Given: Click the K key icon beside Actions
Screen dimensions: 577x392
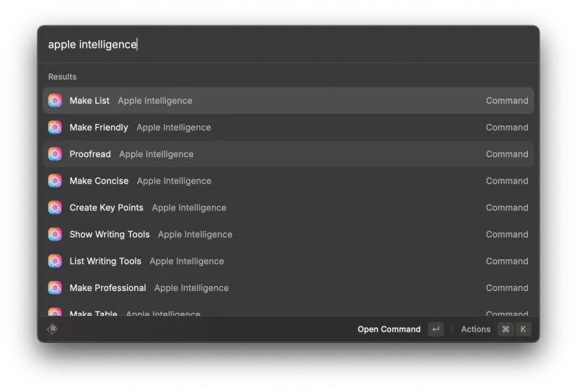Looking at the screenshot, I should click(524, 329).
